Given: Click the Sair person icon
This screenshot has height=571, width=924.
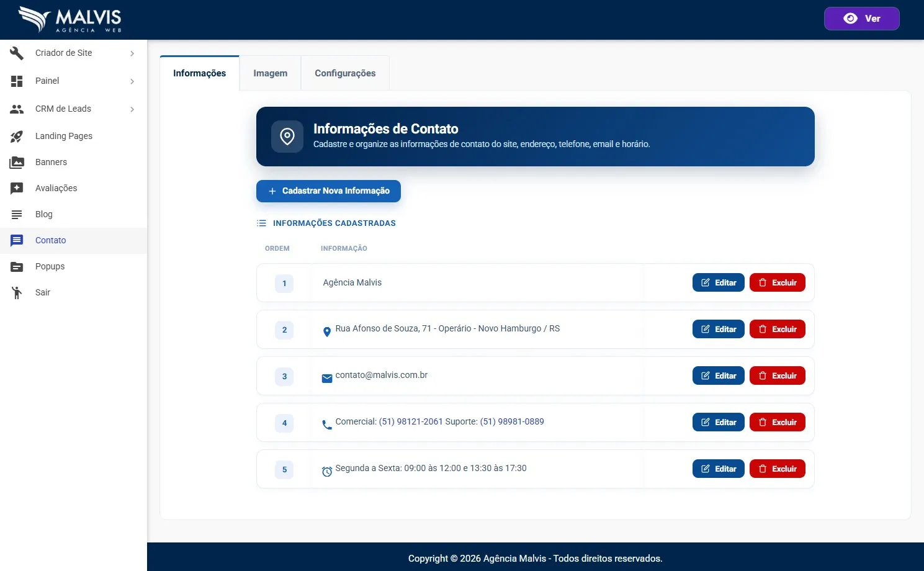Looking at the screenshot, I should 17,293.
